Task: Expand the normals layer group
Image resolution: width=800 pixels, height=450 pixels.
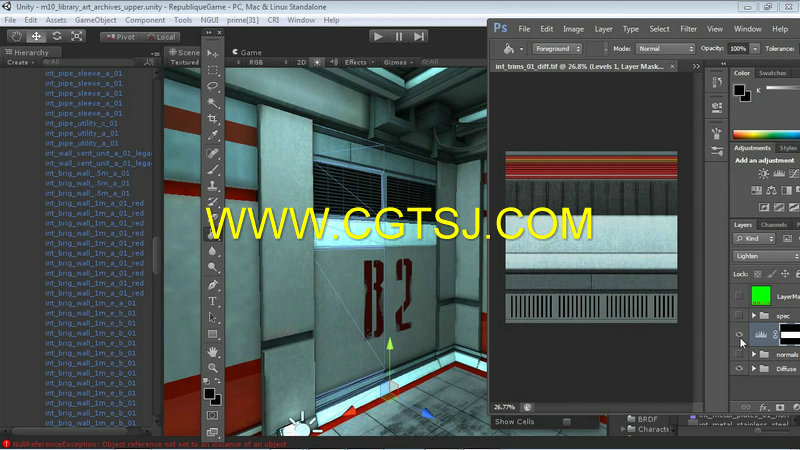Action: pyautogui.click(x=754, y=354)
